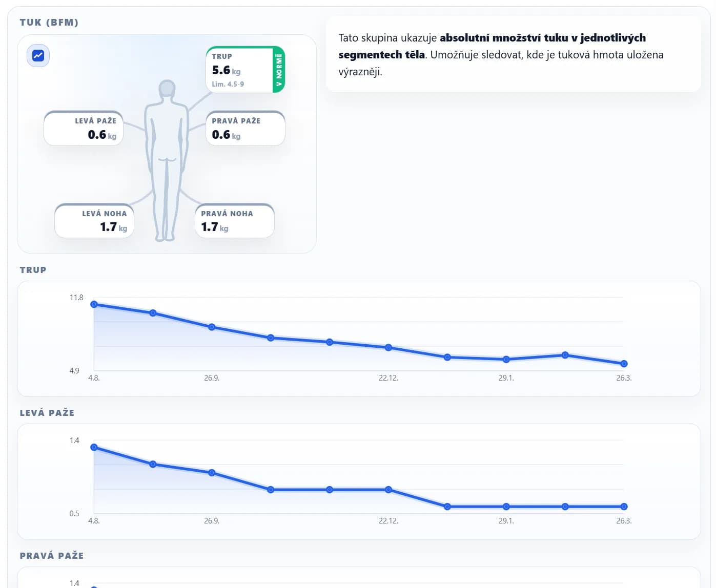716x588 pixels.
Task: Click TRUP chart point at 22.12.
Action: point(388,347)
